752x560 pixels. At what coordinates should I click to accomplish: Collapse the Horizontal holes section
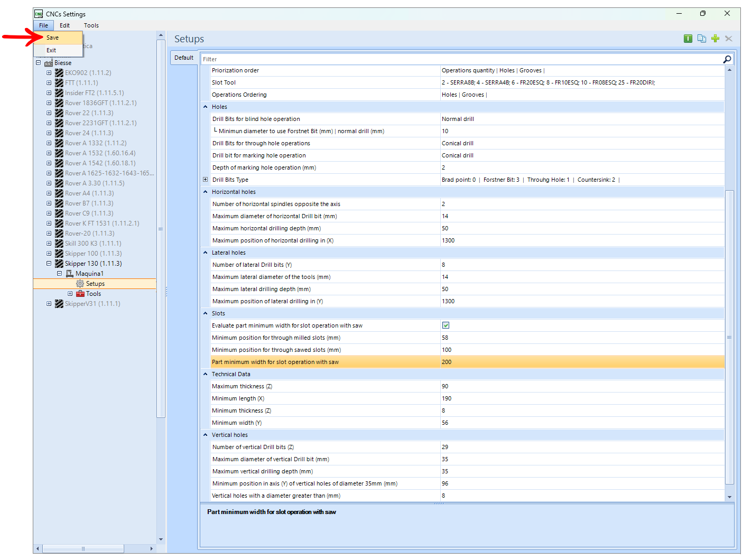(206, 192)
